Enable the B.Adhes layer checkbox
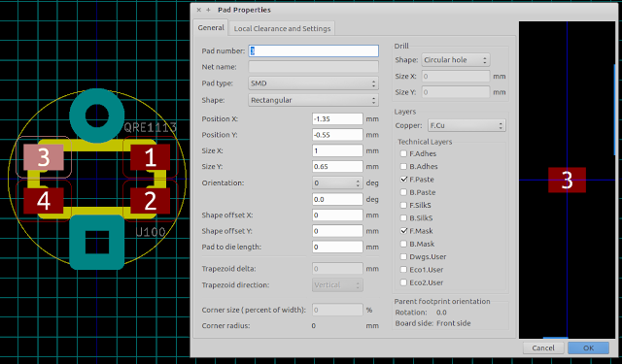Image resolution: width=622 pixels, height=364 pixels. point(403,166)
